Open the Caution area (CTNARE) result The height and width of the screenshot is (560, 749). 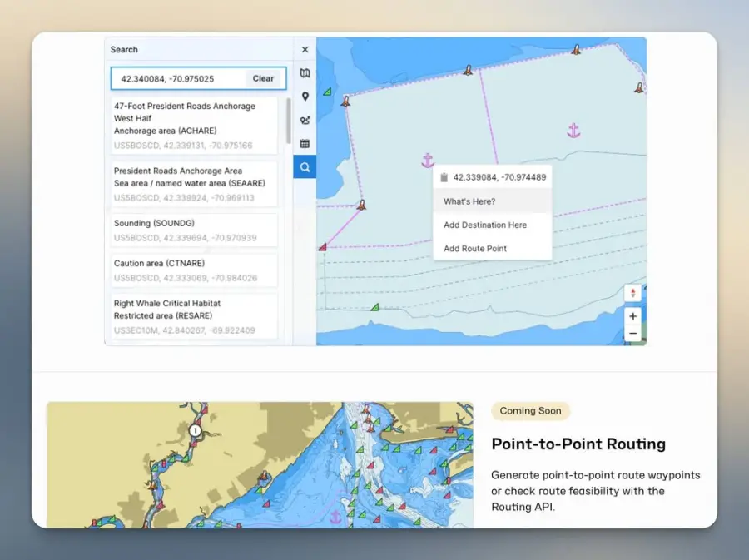[x=194, y=270]
